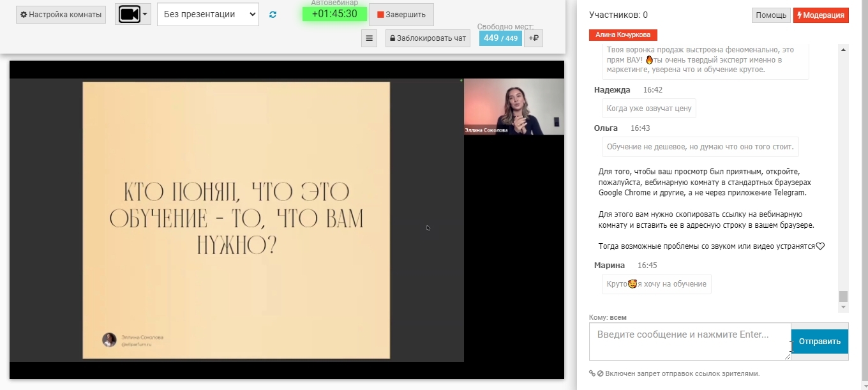
Task: Click the chat scrollbar up arrow
Action: click(x=843, y=50)
